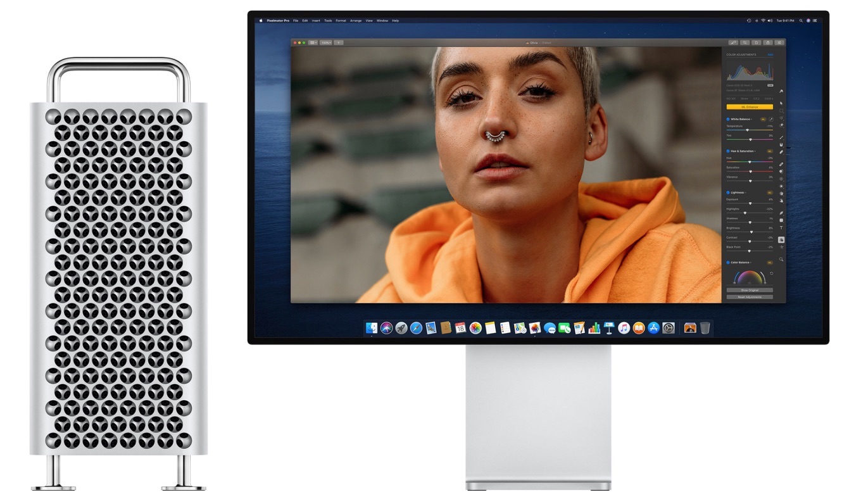Collapse the Hue & Saturation section chevron
Screen dimensions: 861x504
[x=755, y=151]
